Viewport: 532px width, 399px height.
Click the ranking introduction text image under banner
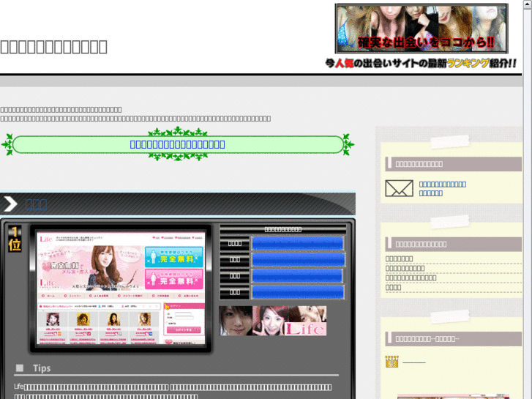coord(421,63)
